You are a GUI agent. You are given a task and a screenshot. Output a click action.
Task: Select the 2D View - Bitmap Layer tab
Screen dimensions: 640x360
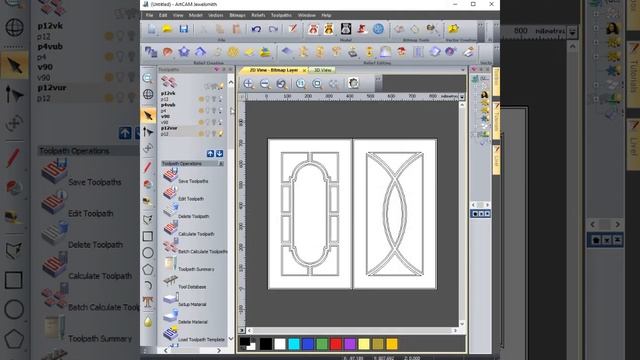273,70
